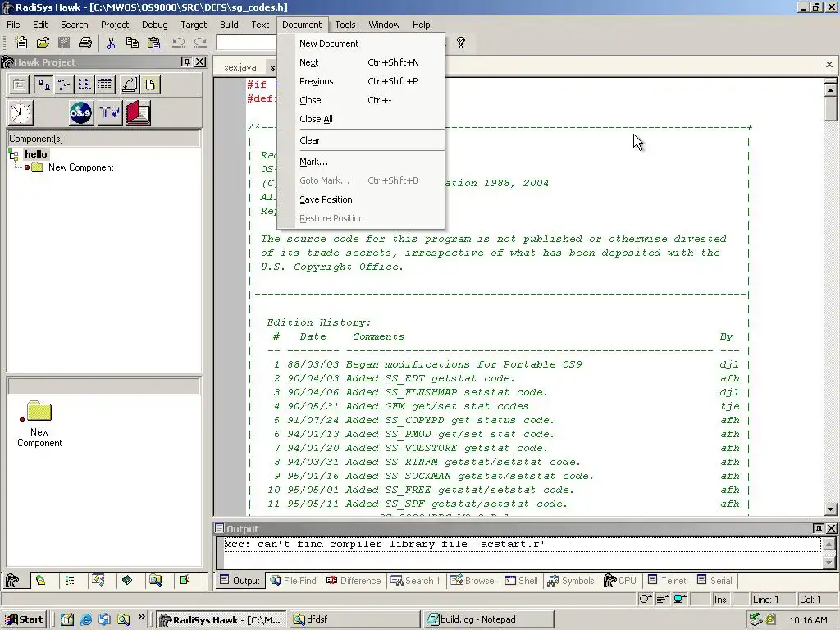Image resolution: width=840 pixels, height=630 pixels.
Task: Switch to the Browse tab
Action: click(473, 581)
